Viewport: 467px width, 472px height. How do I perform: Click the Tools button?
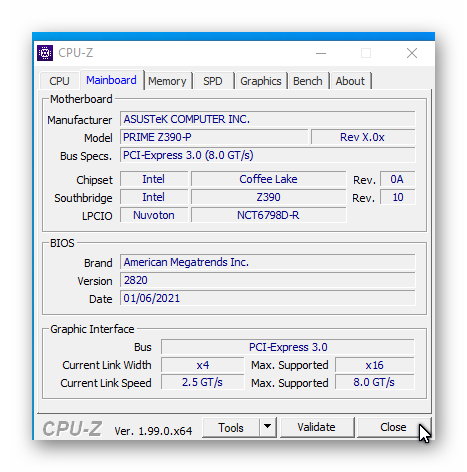(231, 427)
